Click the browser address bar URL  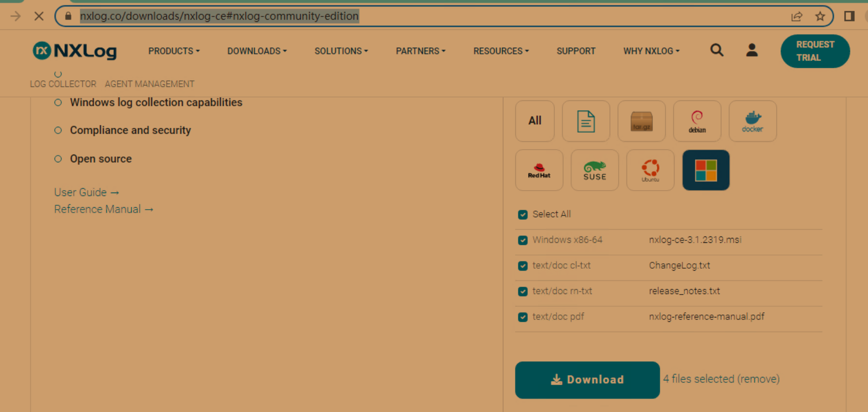(x=219, y=16)
